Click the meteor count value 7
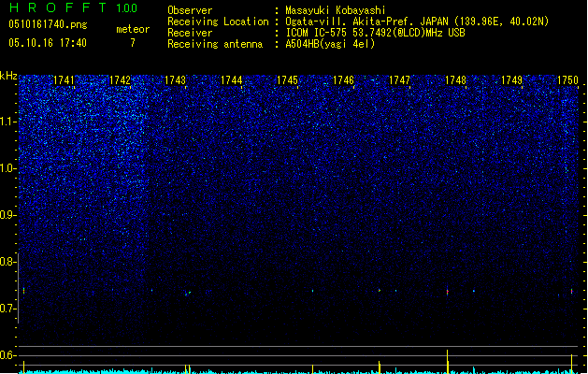Image resolution: width=588 pixels, height=374 pixels. 133,43
